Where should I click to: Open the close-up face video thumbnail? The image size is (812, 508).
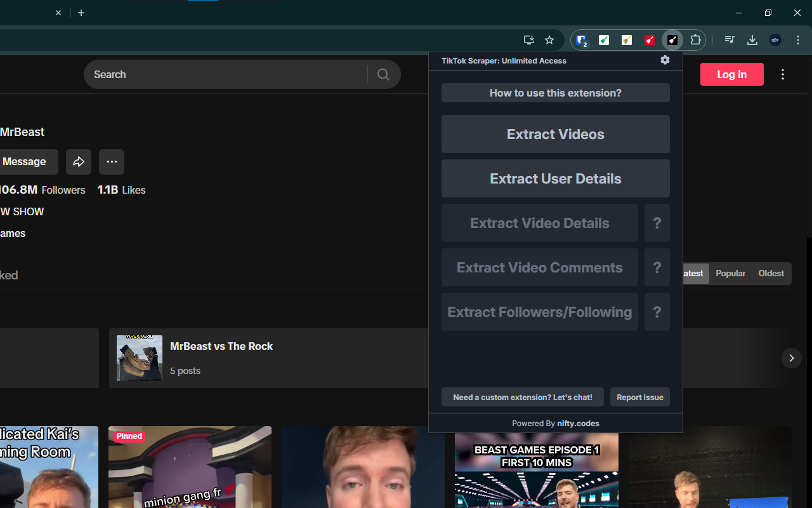[x=363, y=467]
